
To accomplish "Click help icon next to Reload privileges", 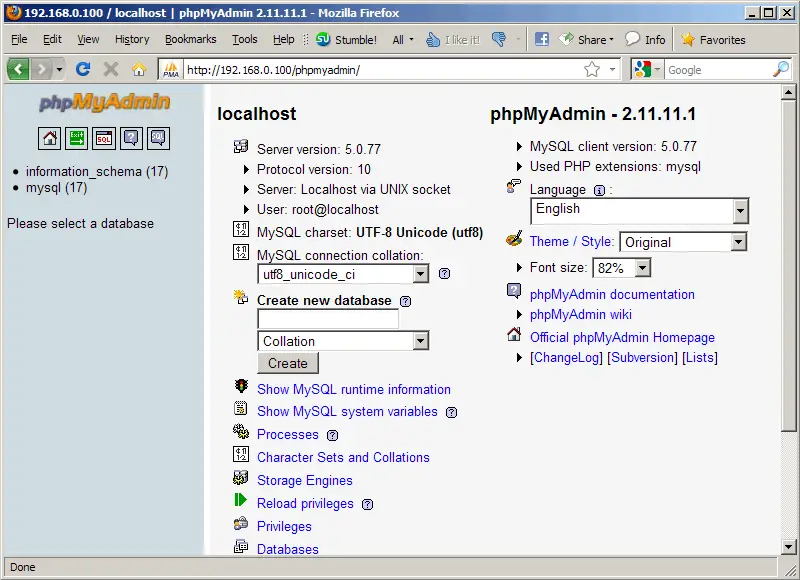I will (367, 505).
